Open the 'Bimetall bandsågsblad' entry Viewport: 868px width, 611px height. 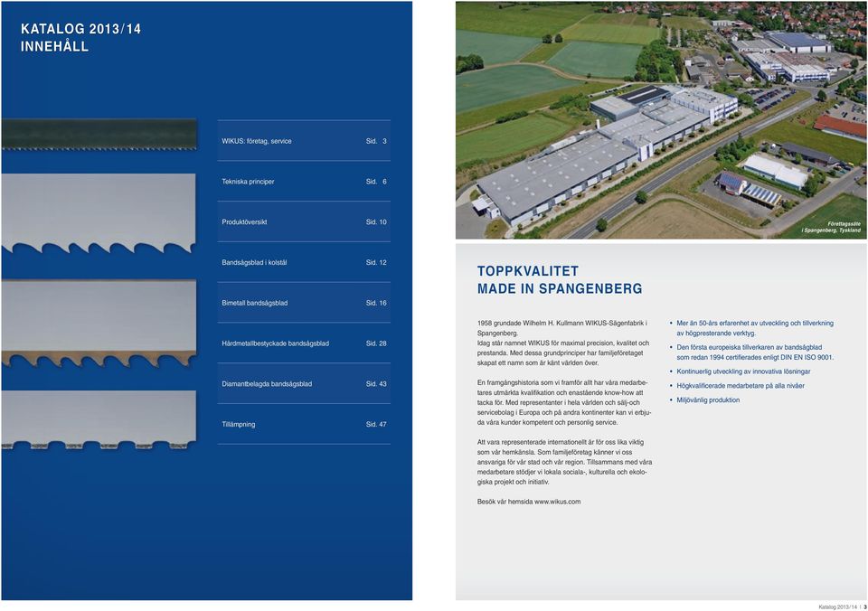tap(304, 303)
